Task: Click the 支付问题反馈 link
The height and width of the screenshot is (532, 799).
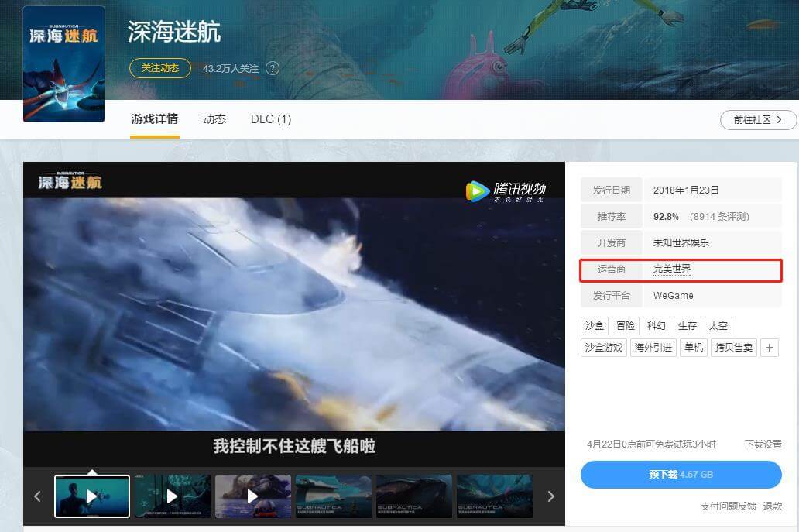Action: click(x=728, y=506)
